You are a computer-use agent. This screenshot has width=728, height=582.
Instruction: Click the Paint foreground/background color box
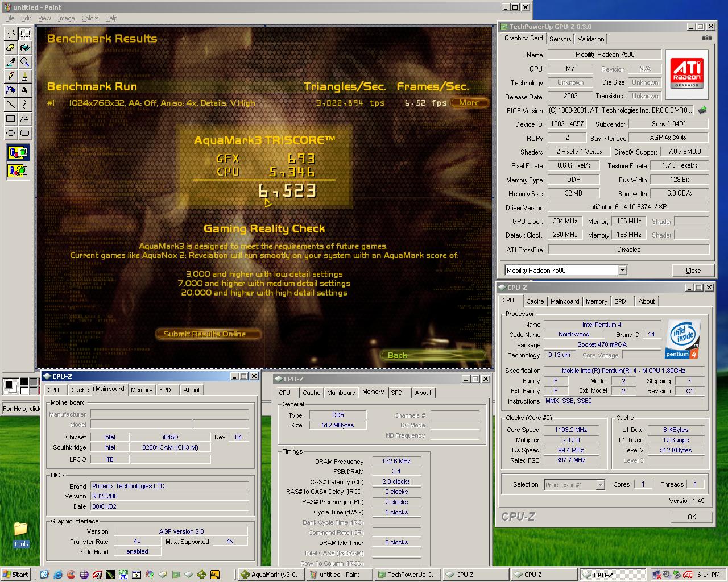pyautogui.click(x=11, y=386)
